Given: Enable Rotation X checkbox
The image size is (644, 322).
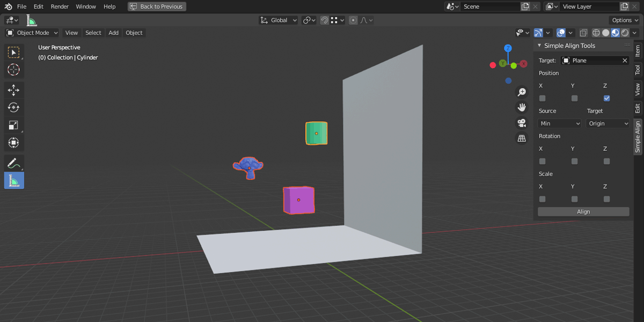Looking at the screenshot, I should pyautogui.click(x=542, y=161).
